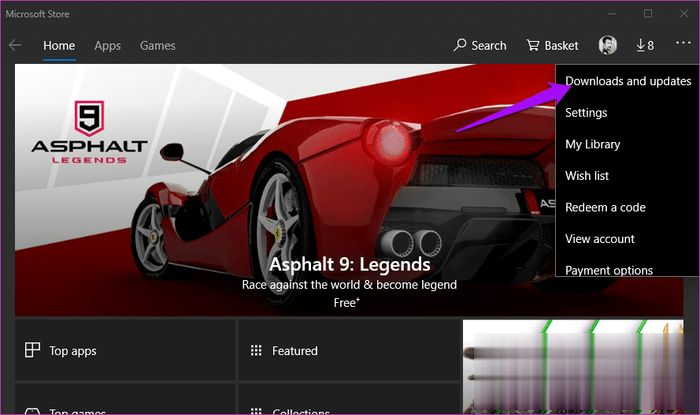Open the Basket
Image resolution: width=700 pixels, height=415 pixels.
tap(552, 46)
